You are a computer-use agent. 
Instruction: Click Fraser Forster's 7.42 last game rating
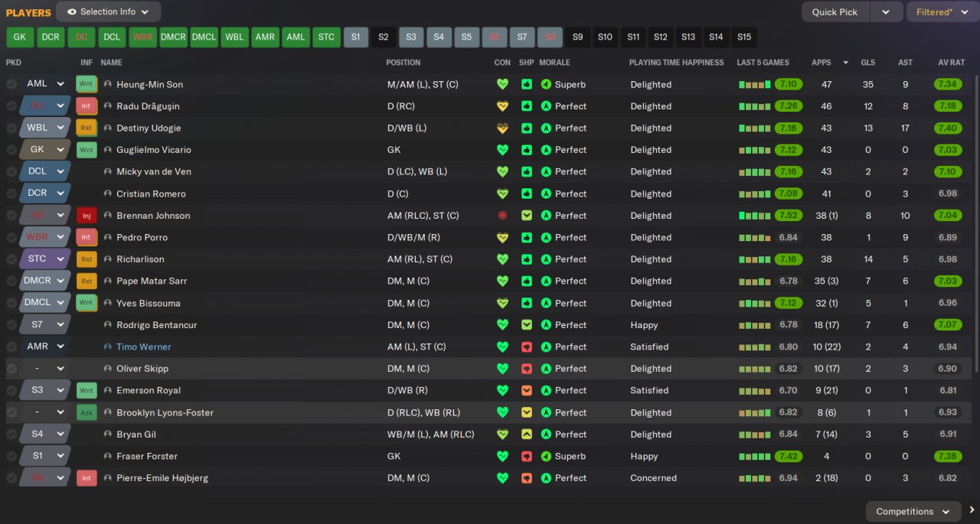point(789,456)
